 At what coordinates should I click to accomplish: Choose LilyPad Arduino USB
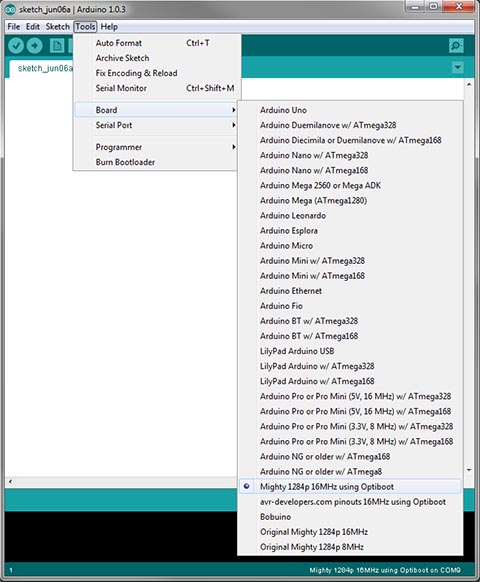tap(350, 351)
